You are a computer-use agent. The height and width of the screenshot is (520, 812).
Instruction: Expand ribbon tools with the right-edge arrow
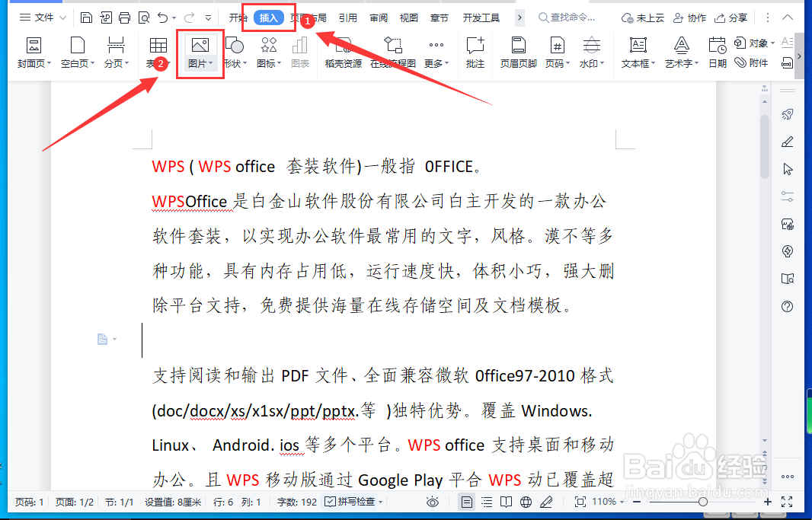799,56
